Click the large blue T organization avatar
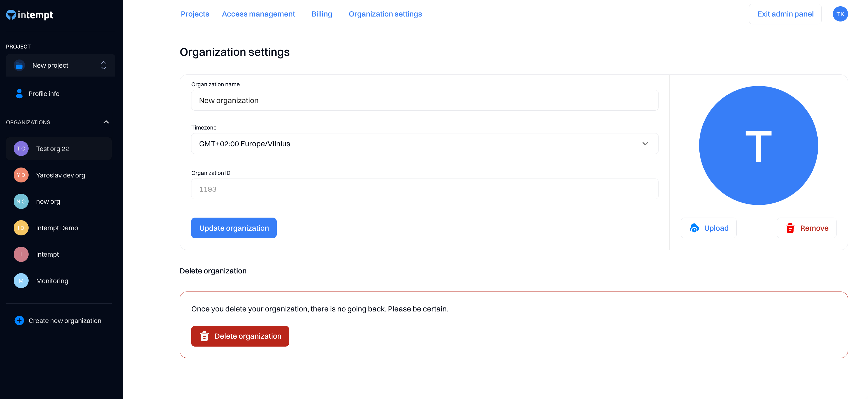The width and height of the screenshot is (868, 399). [758, 145]
